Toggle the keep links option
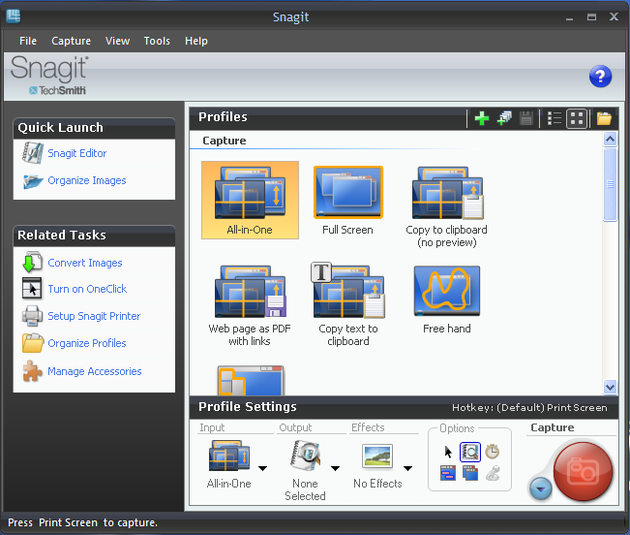The image size is (630, 535). tap(492, 473)
